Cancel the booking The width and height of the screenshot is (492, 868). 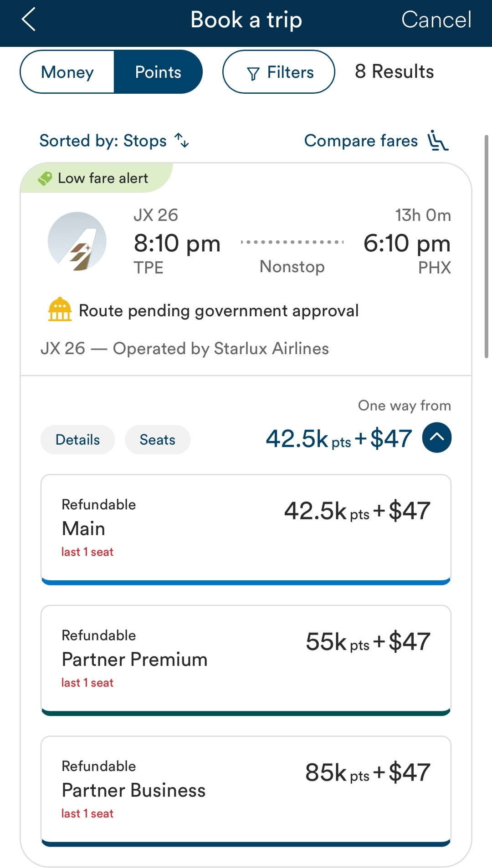point(436,20)
